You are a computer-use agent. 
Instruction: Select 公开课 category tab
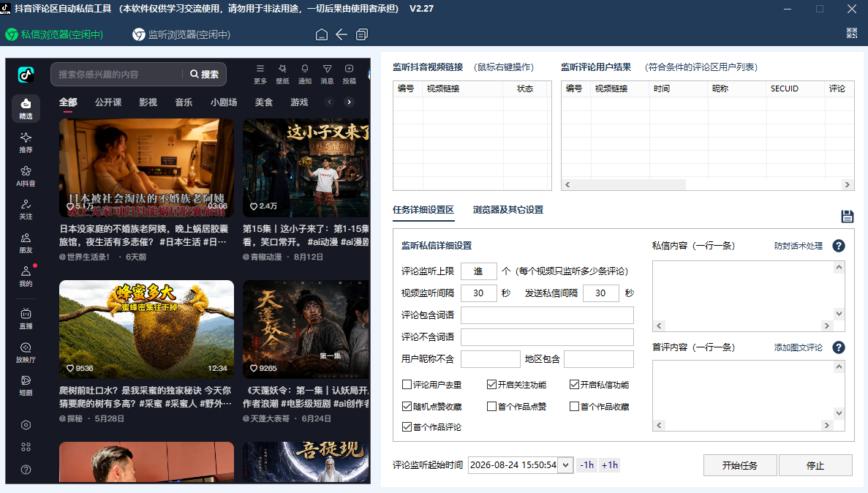coord(108,102)
